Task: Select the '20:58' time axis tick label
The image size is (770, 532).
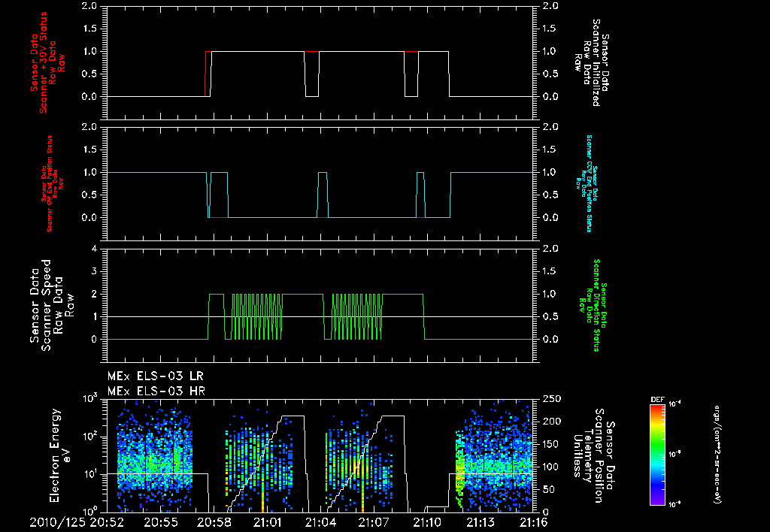Action: (x=214, y=523)
